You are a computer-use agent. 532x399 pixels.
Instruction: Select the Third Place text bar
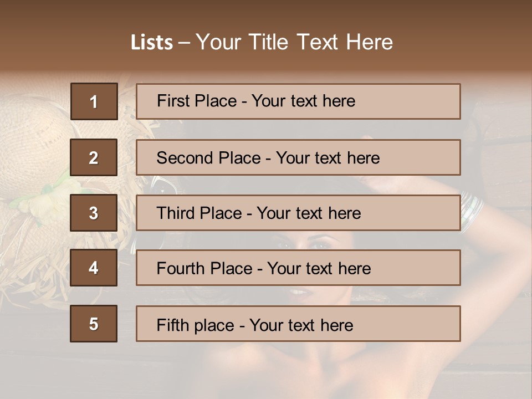[x=298, y=213]
